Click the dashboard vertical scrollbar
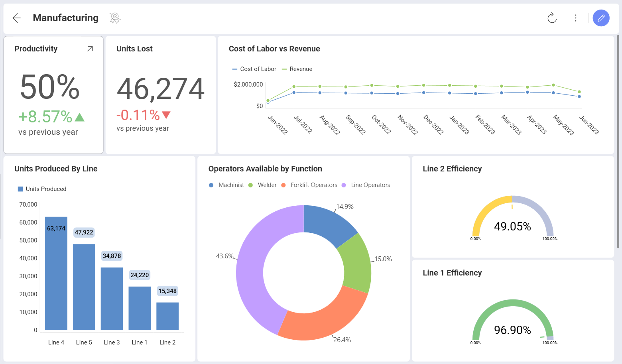The height and width of the screenshot is (364, 622). click(618, 142)
